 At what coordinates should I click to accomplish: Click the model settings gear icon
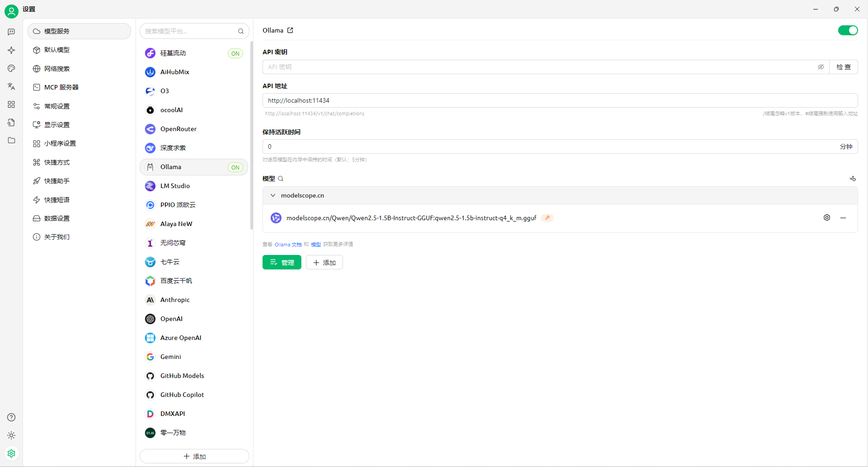pos(826,217)
